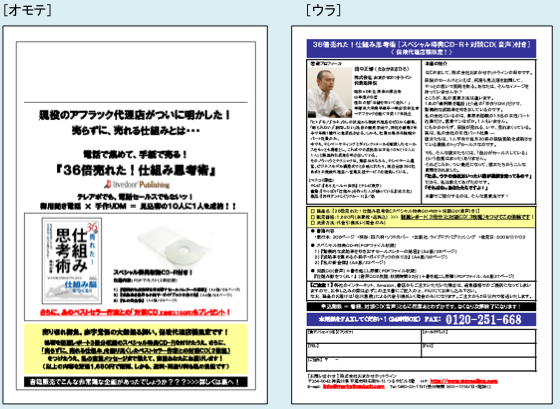Click the book cover image '仕組み思考術'
Screen dimensions: 560x409
click(x=72, y=261)
